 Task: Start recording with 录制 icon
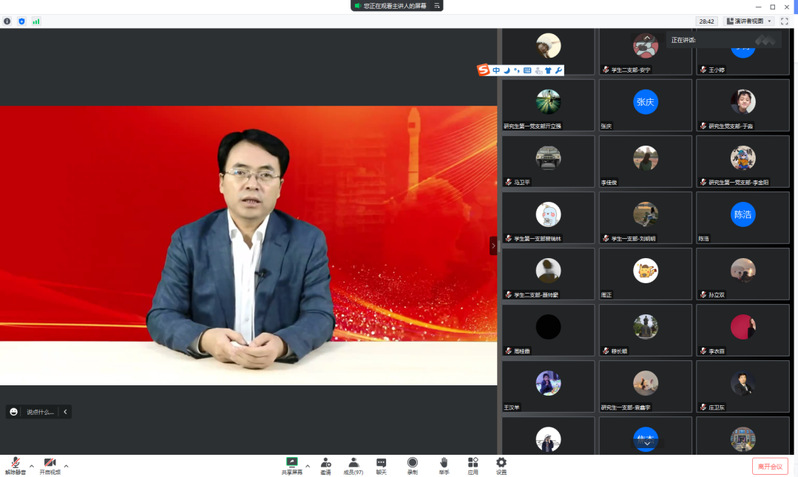tap(412, 465)
